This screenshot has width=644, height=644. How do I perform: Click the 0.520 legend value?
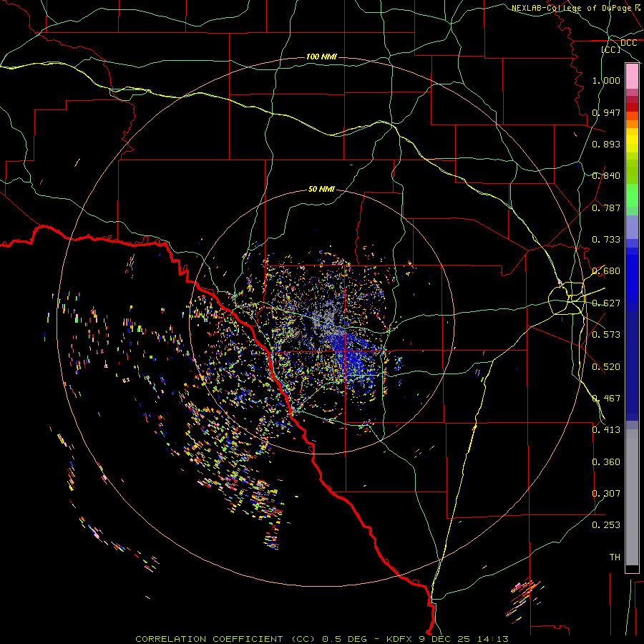606,367
